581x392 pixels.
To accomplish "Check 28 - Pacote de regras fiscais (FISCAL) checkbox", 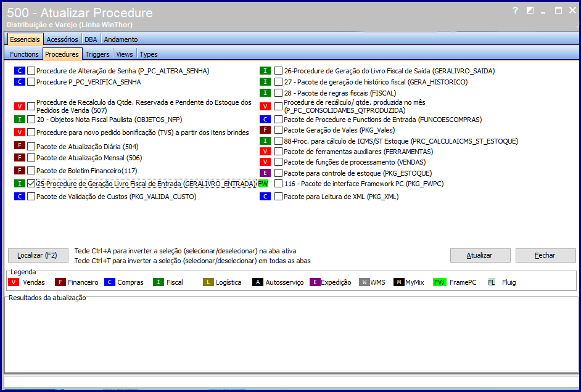I will (x=278, y=92).
